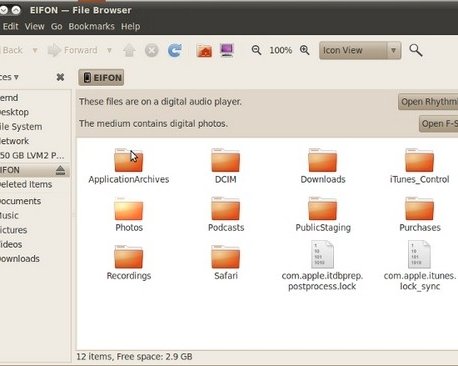Viewport: 458px width, 366px height.
Task: Click the Stop loading icon
Action: coord(152,51)
